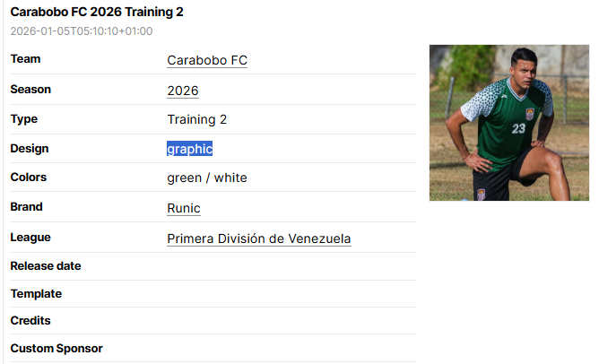
Task: Click the green / white colors value
Action: pos(207,178)
